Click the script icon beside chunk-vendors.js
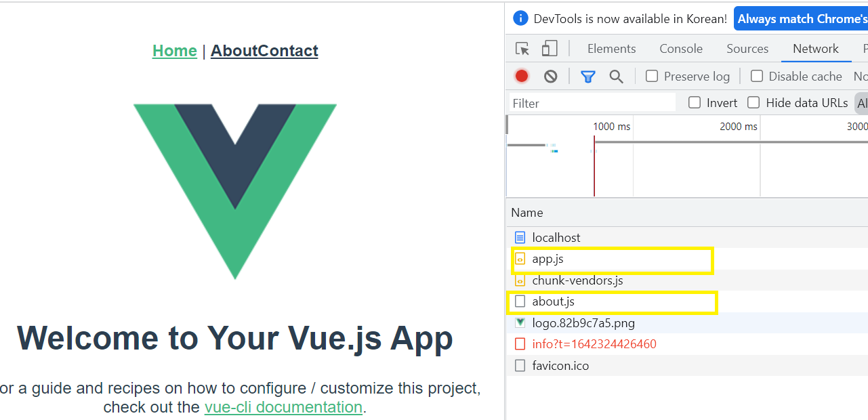 coord(520,280)
